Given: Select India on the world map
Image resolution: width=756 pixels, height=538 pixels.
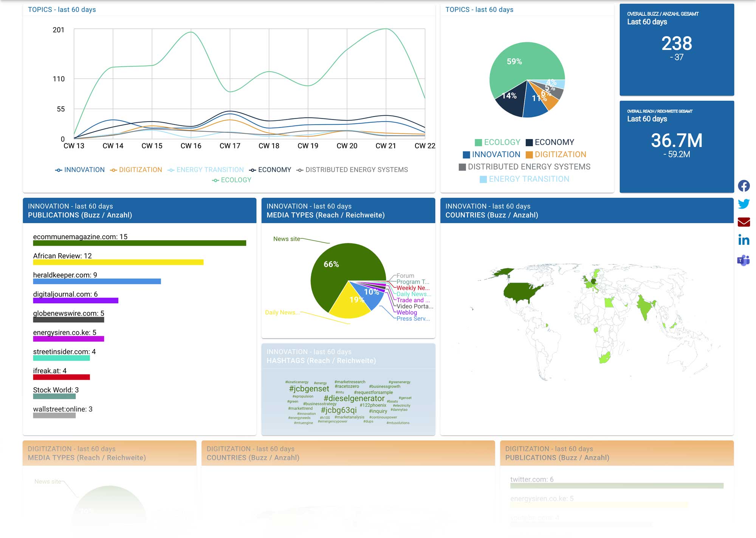Looking at the screenshot, I should click(x=645, y=307).
